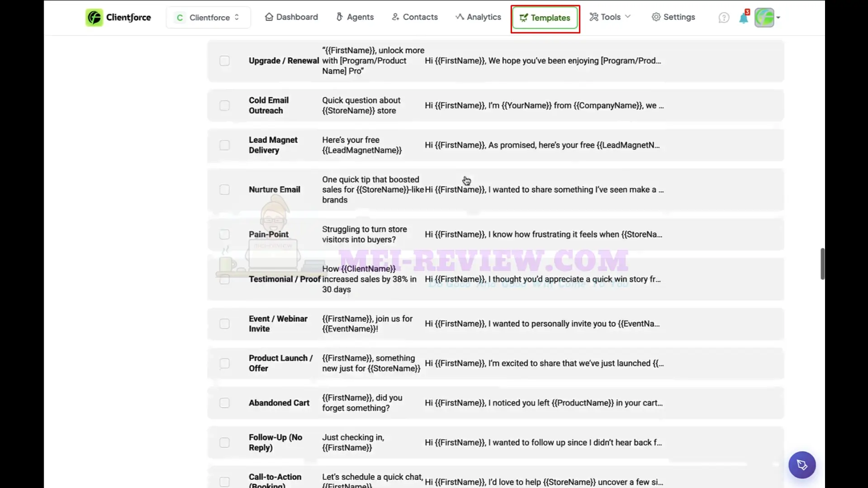The image size is (868, 488).
Task: Click the user profile avatar
Action: point(764,18)
